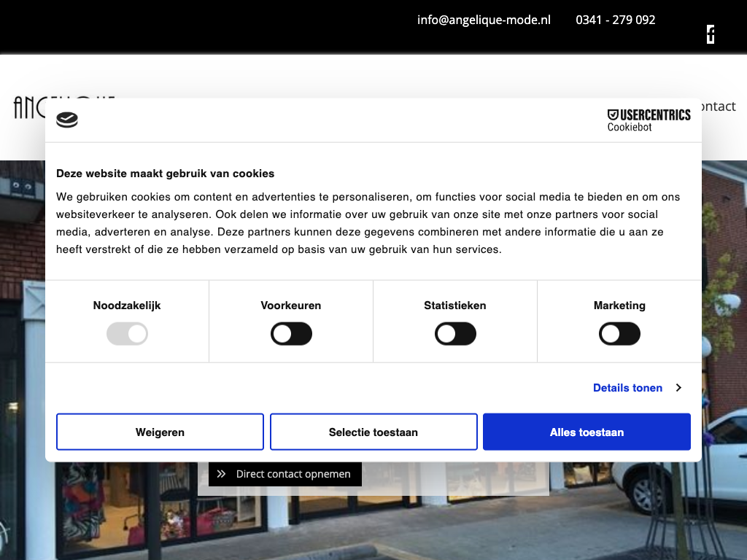This screenshot has width=747, height=560.
Task: Enable the Statistieken cookie switch
Action: coord(455,335)
